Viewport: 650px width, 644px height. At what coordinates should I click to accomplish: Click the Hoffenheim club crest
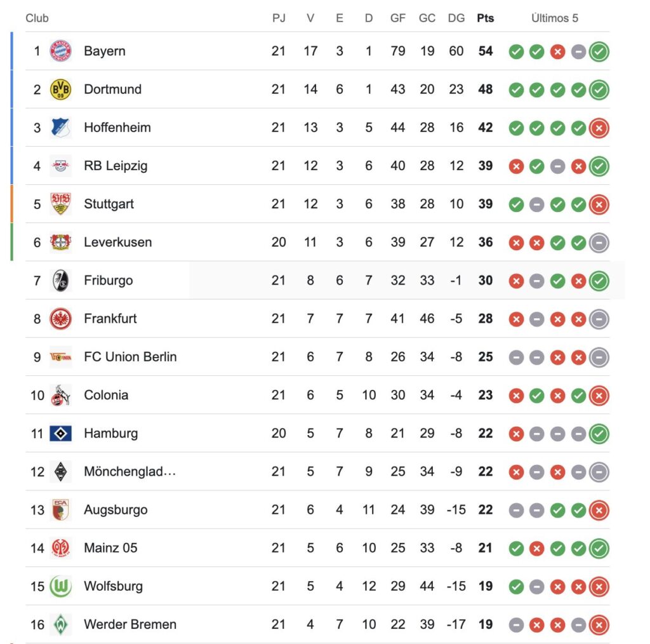[61, 128]
